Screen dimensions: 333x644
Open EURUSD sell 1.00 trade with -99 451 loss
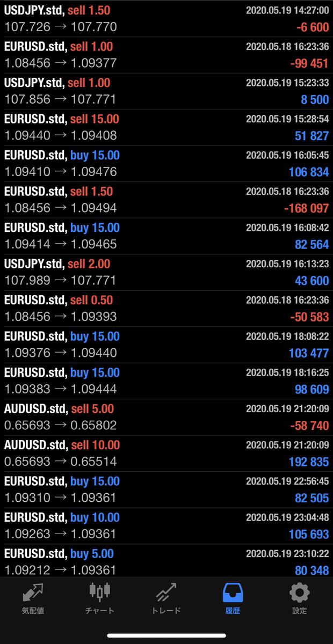166,55
